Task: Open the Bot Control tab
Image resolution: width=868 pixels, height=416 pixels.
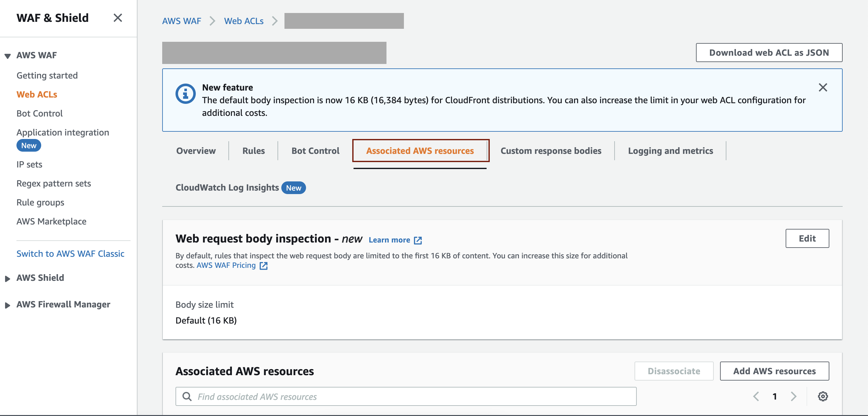Action: click(x=316, y=151)
